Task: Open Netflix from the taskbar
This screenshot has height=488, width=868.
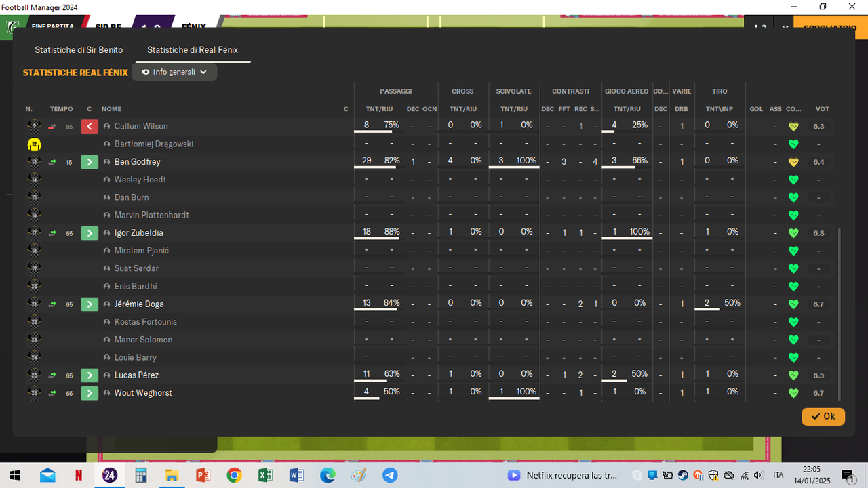Action: [79, 475]
